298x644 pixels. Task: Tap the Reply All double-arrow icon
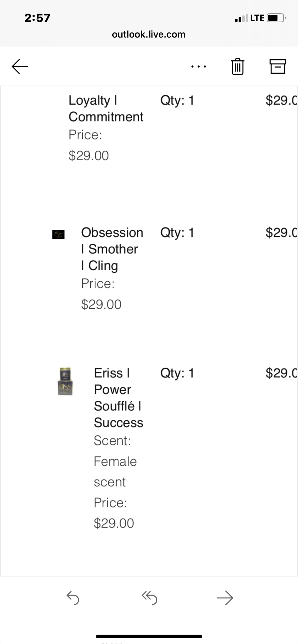click(149, 598)
